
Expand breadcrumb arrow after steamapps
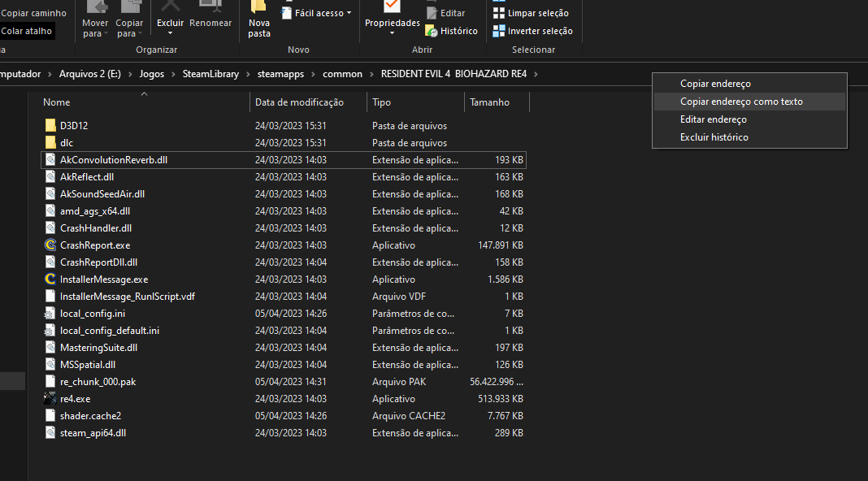[x=314, y=74]
